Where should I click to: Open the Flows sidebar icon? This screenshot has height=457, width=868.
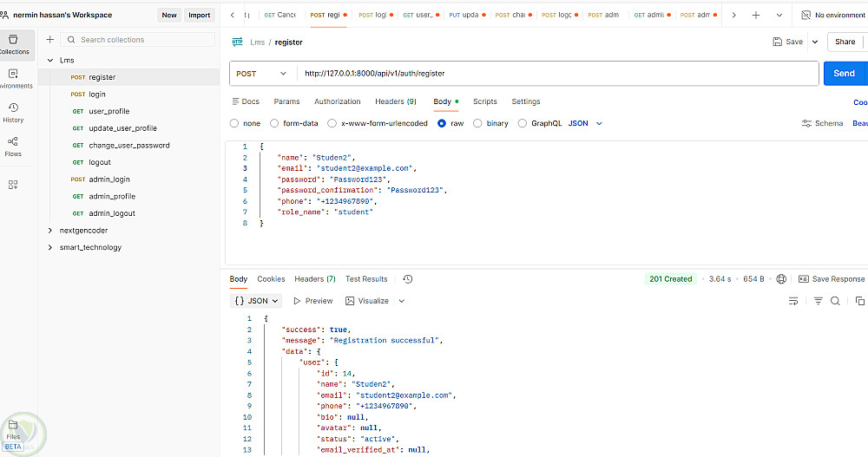13,146
